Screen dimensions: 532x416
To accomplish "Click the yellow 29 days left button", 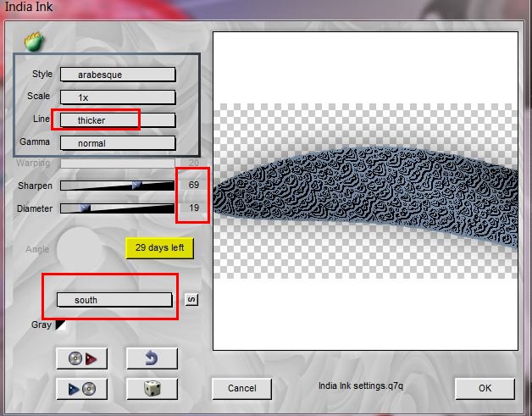I will point(160,248).
